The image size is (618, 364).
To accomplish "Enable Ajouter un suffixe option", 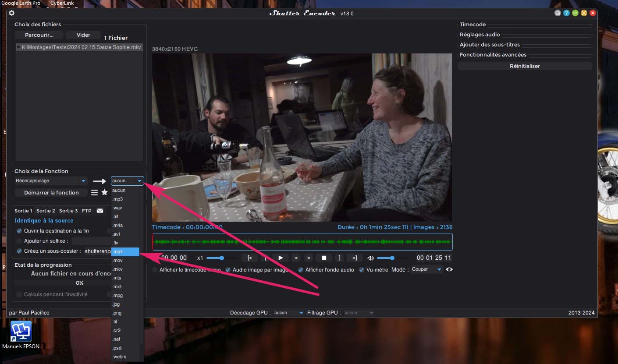I will point(19,241).
